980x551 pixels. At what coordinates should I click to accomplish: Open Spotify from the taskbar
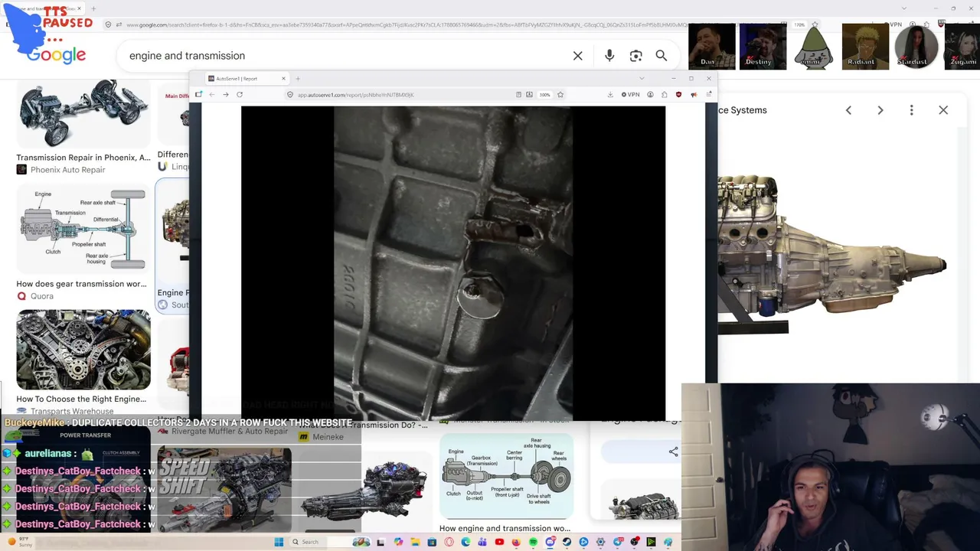[533, 542]
